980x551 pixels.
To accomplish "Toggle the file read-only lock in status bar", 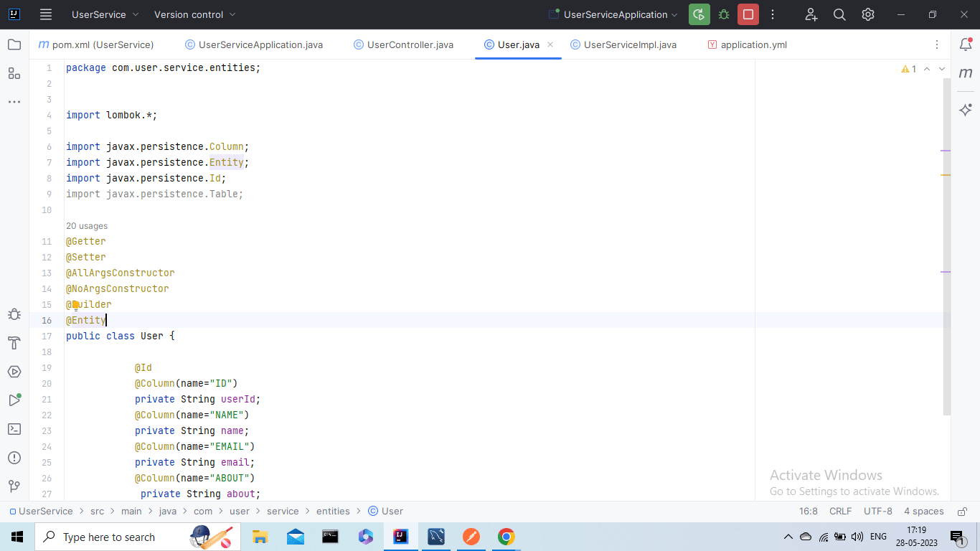I will click(961, 511).
